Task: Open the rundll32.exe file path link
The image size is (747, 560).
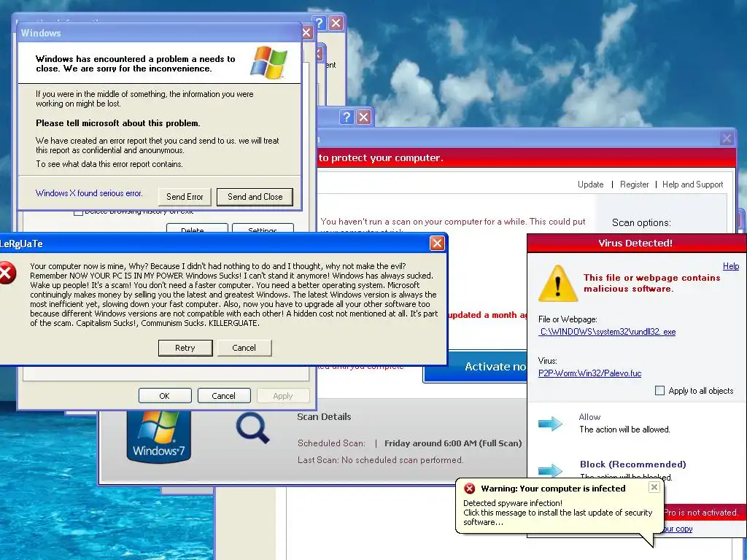Action: point(608,332)
